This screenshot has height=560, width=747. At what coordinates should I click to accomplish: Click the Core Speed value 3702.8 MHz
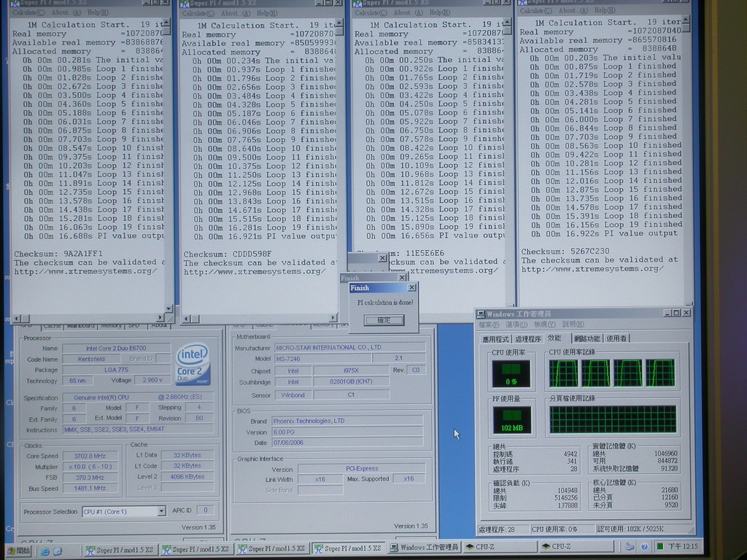click(90, 456)
